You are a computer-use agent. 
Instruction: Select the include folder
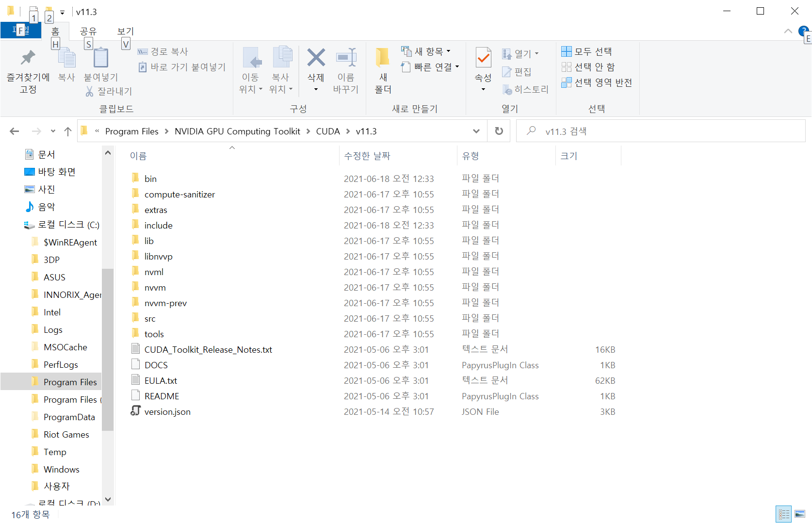(x=158, y=226)
